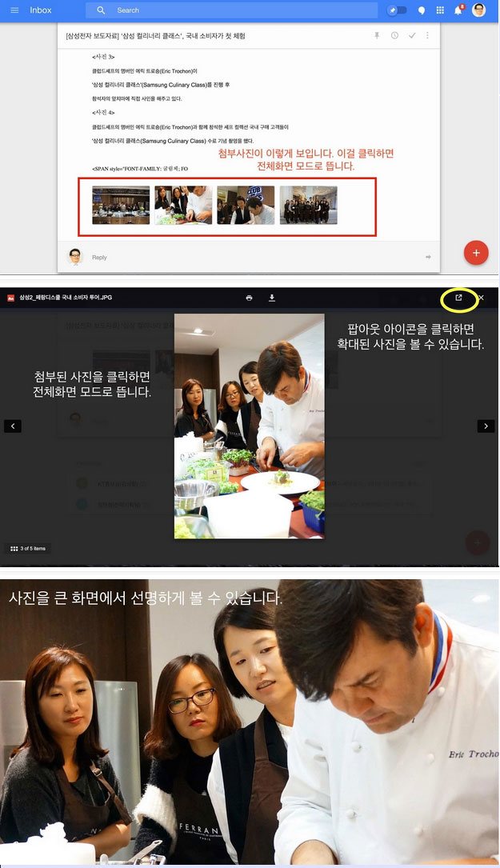Open the email's more options menu

[427, 36]
